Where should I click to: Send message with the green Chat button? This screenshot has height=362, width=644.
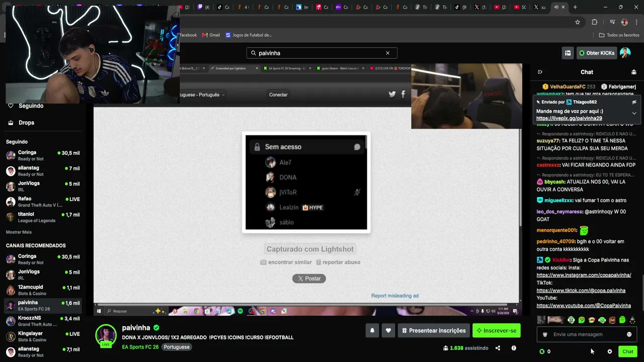pos(627,351)
